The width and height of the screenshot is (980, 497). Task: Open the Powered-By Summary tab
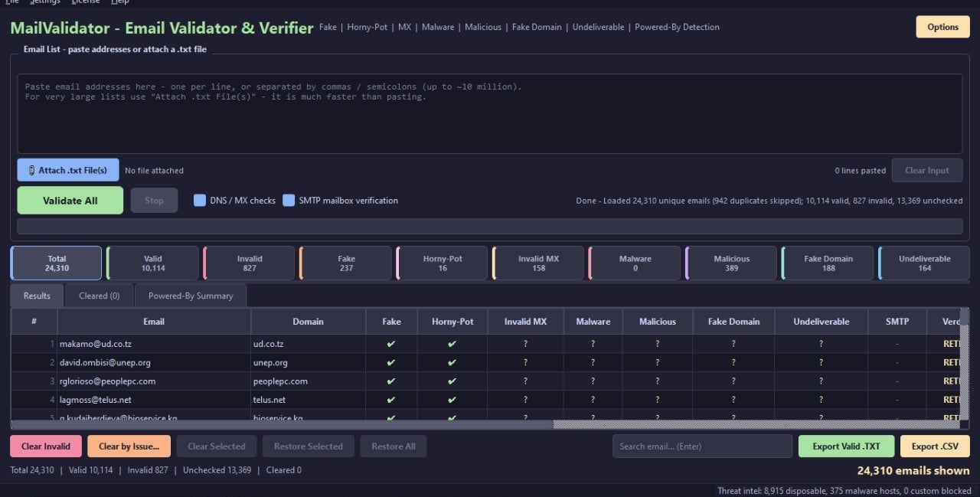click(191, 296)
